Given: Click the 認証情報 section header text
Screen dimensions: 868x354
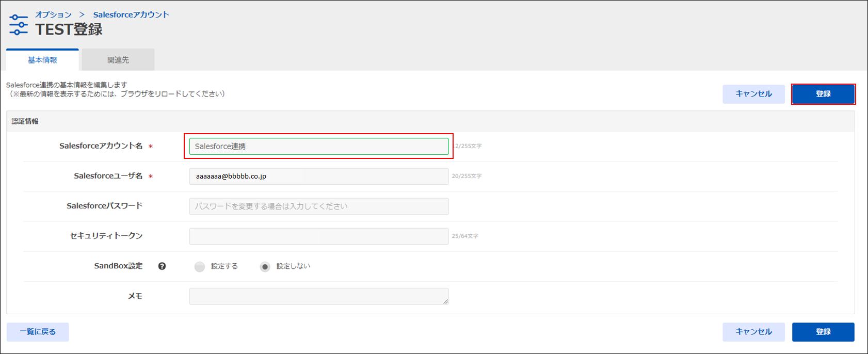Looking at the screenshot, I should pos(25,121).
